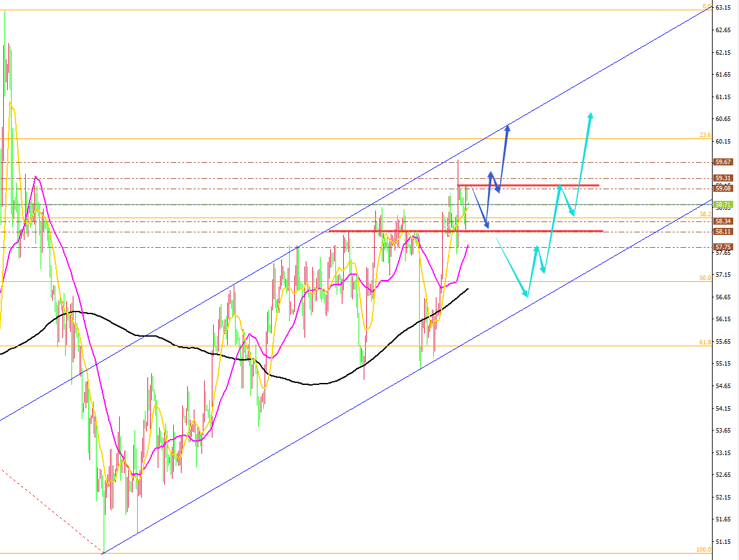Select the cyan downward arrow tip near lower channel
The width and height of the screenshot is (739, 560).
(525, 294)
